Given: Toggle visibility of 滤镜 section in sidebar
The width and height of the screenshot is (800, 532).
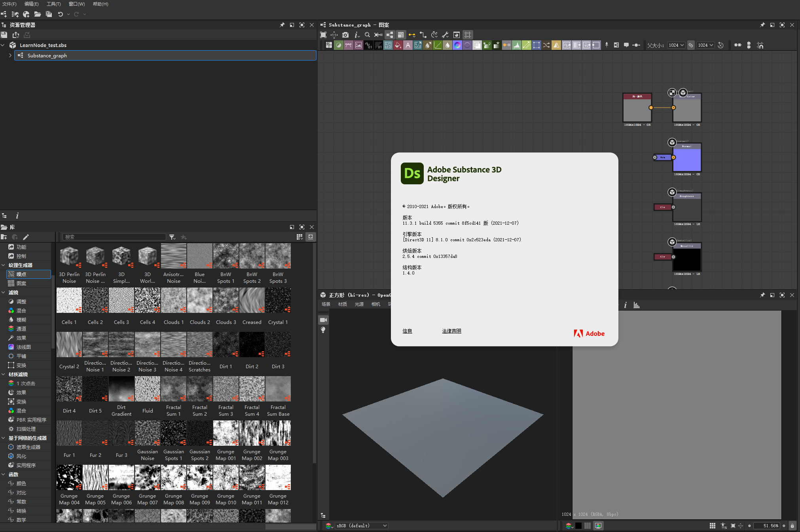Looking at the screenshot, I should tap(6, 293).
